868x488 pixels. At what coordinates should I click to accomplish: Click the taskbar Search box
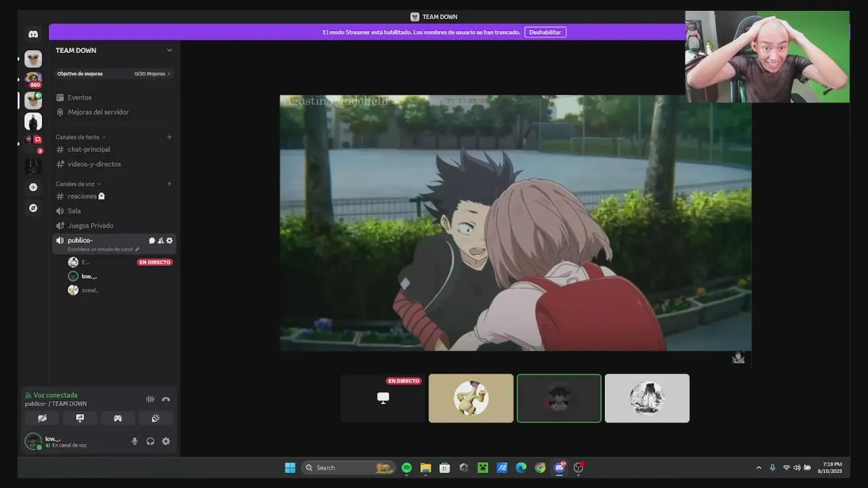point(347,468)
